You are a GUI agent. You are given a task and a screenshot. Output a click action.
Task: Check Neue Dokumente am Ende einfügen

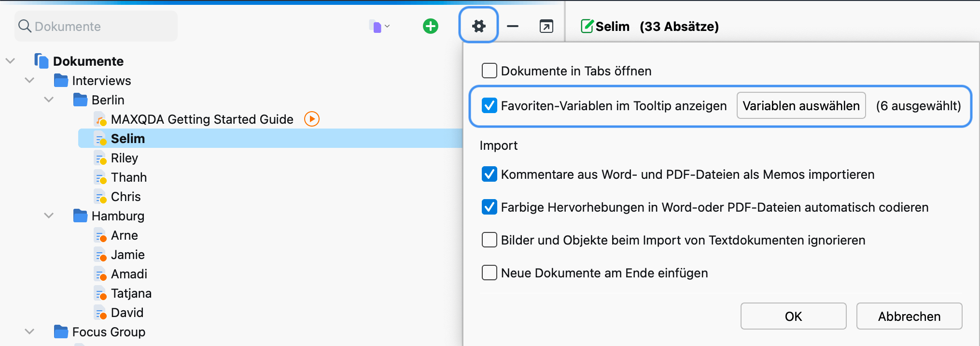[x=489, y=273]
